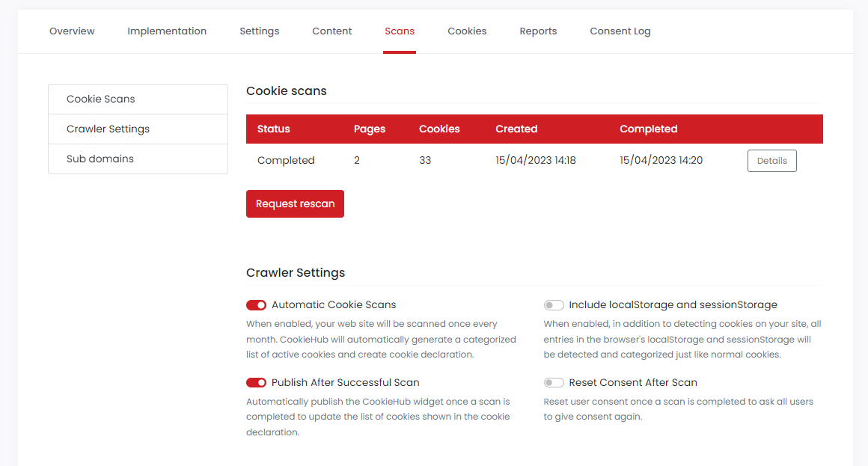Screen dimensions: 868x466
Task: Select the Cookies tab
Action: (x=467, y=31)
